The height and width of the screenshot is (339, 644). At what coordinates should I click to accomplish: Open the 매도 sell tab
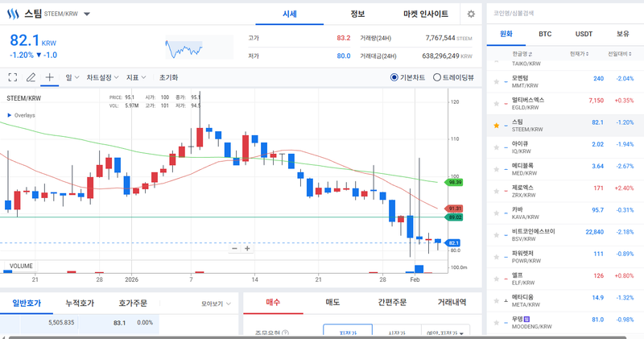332,303
